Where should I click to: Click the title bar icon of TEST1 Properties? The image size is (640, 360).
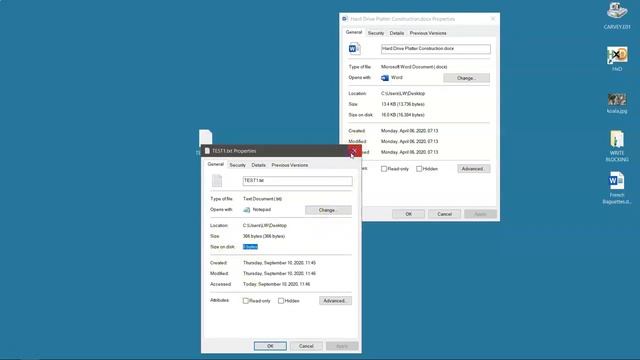(x=207, y=151)
